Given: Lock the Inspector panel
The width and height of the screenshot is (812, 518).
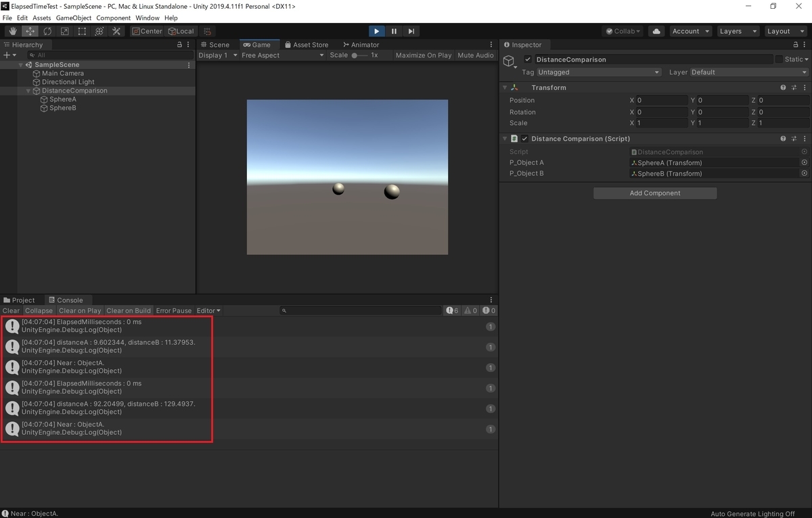Looking at the screenshot, I should pyautogui.click(x=796, y=45).
